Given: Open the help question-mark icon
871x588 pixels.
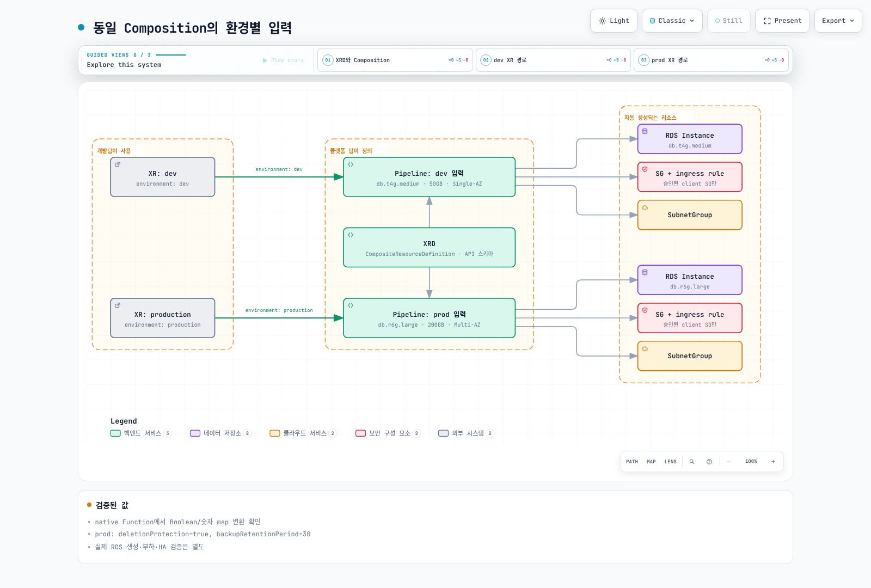Looking at the screenshot, I should click(x=709, y=462).
